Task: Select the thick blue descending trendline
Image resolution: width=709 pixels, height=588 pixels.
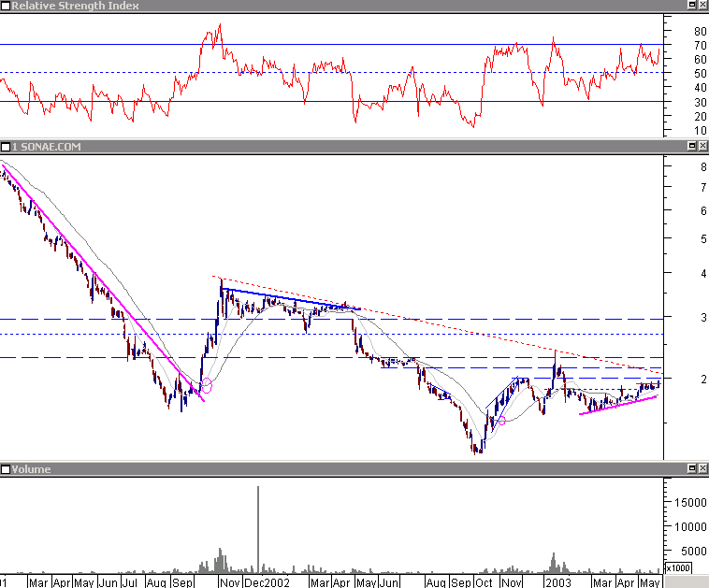Action: pos(291,299)
